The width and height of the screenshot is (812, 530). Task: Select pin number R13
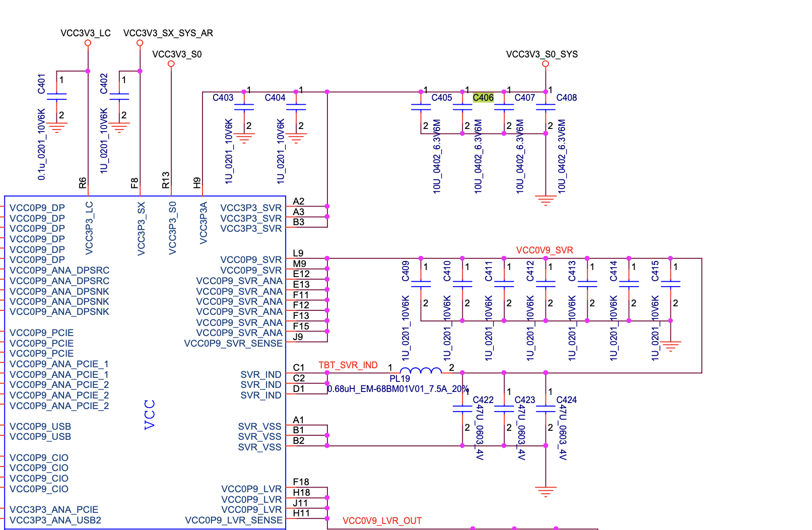[x=166, y=180]
